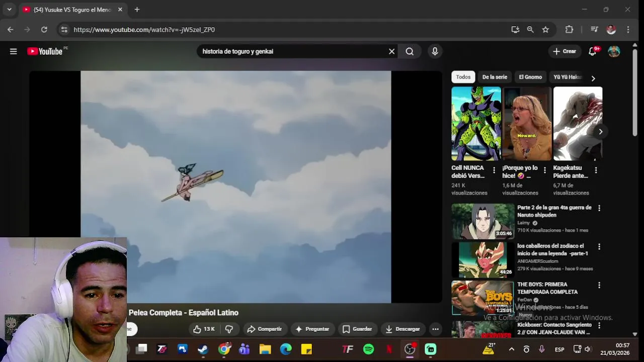Open the Laimy channel name
Viewport: 644px width, 362px height.
[523, 223]
